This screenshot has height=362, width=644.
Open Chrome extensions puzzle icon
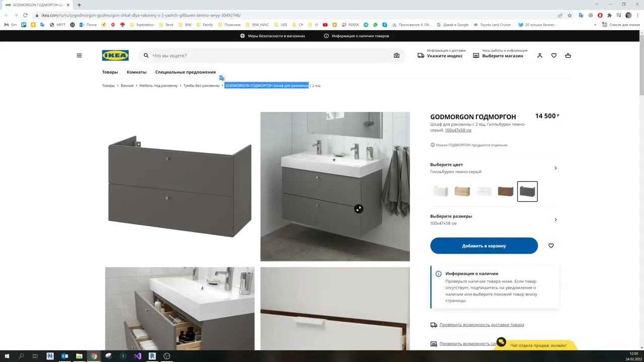(609, 15)
